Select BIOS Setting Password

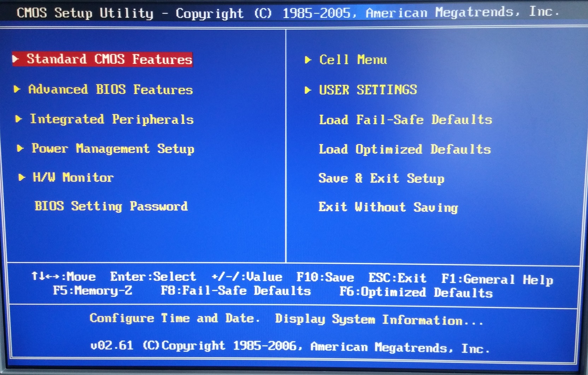[111, 206]
